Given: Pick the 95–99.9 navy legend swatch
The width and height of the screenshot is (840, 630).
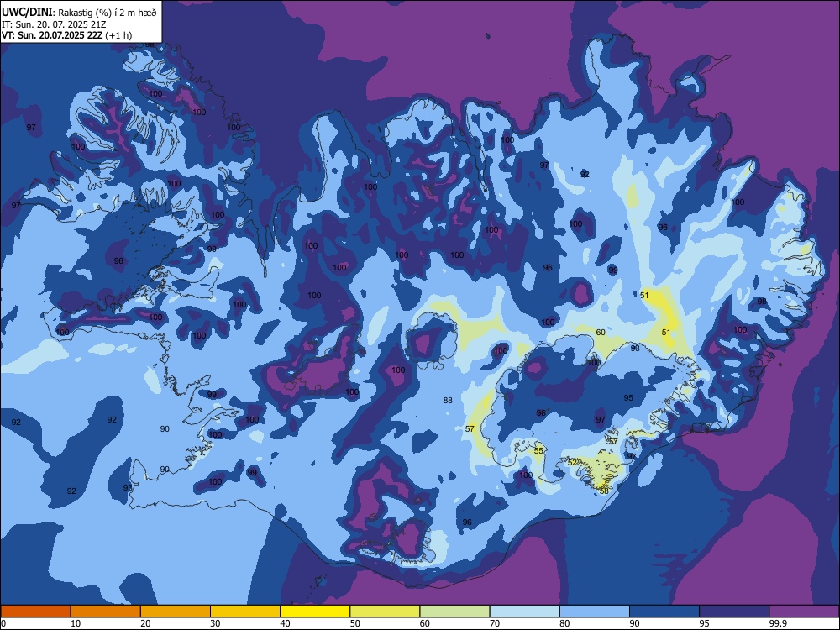Looking at the screenshot, I should (x=734, y=612).
